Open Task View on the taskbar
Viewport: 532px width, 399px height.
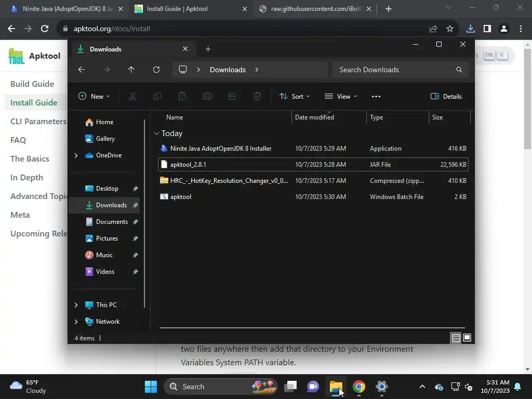(290, 387)
